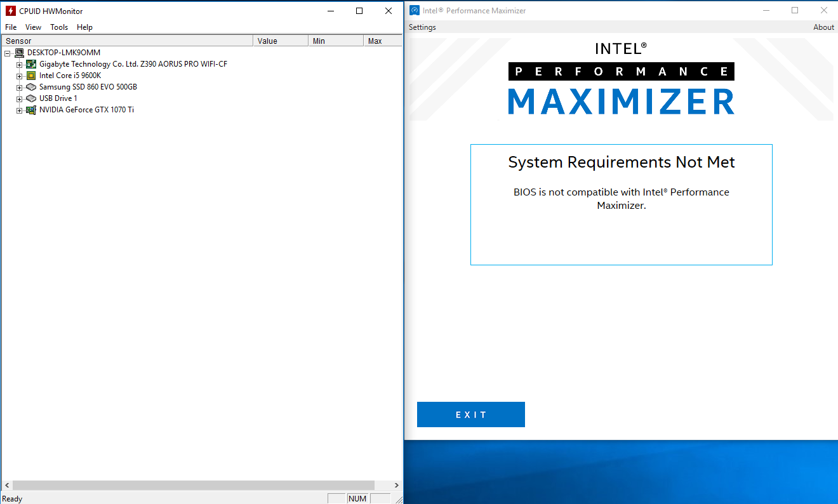838x504 pixels.
Task: Expand the NVIDIA GeForce GTX 1070 Ti node
Action: point(19,109)
